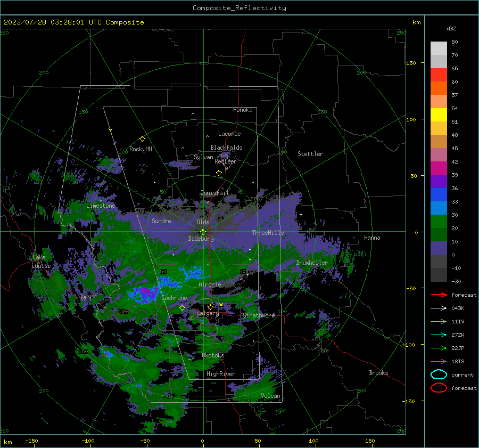Click white plus marker east of ThreeHills
The image size is (479, 448).
(301, 214)
